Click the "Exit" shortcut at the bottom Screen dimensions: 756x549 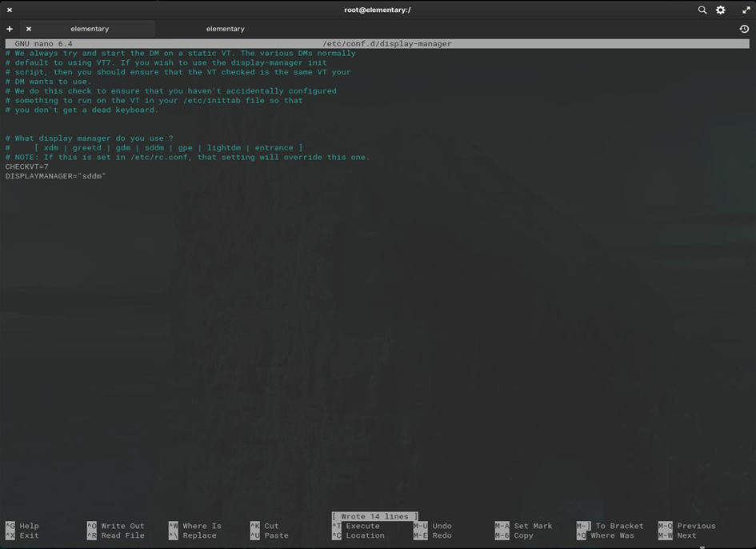29,535
